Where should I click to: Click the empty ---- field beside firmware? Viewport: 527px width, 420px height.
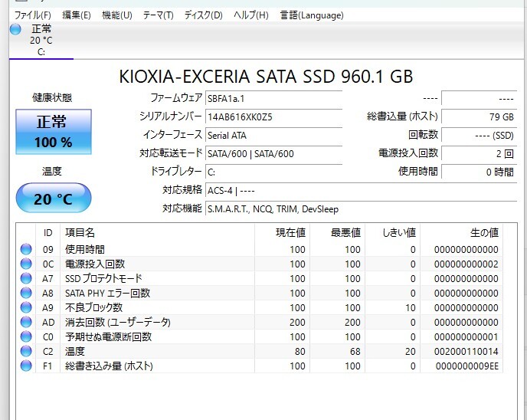[479, 99]
